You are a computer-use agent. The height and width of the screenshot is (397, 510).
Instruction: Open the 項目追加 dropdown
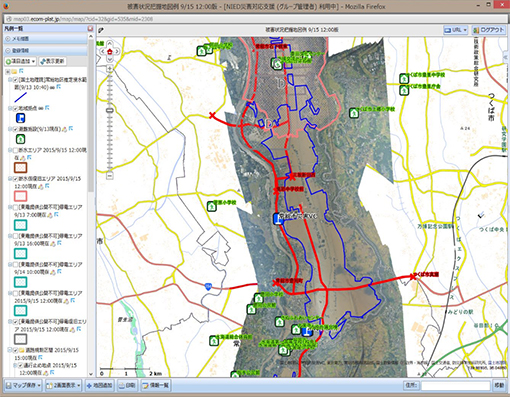point(21,61)
